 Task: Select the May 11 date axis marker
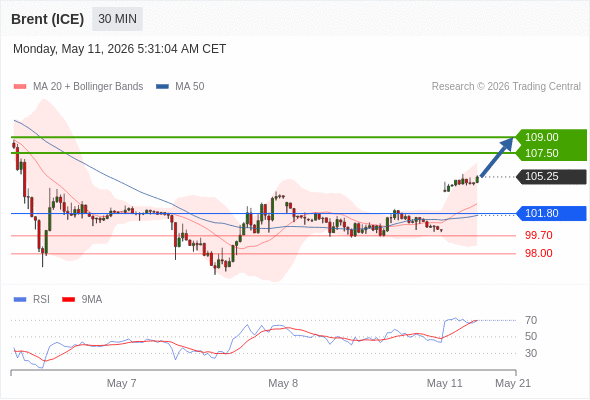coord(444,383)
